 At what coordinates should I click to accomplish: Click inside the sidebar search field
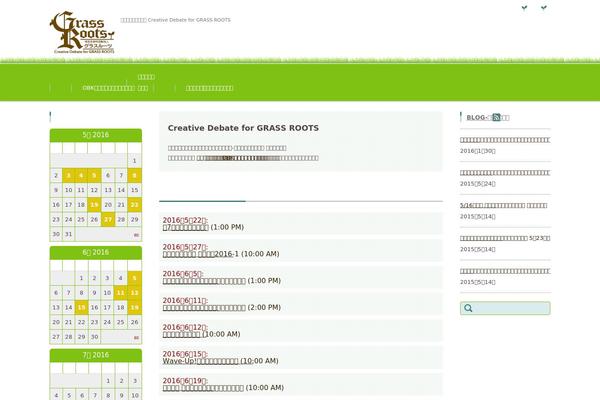(x=505, y=308)
